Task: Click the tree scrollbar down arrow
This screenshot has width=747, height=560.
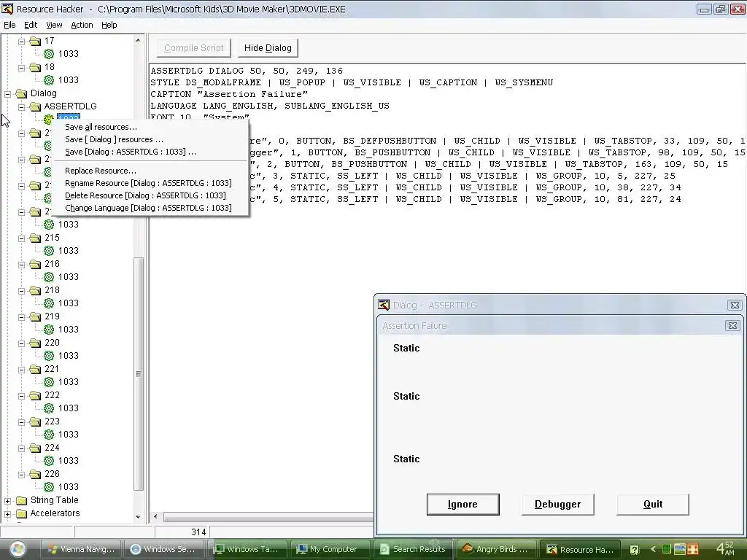Action: coord(138,517)
